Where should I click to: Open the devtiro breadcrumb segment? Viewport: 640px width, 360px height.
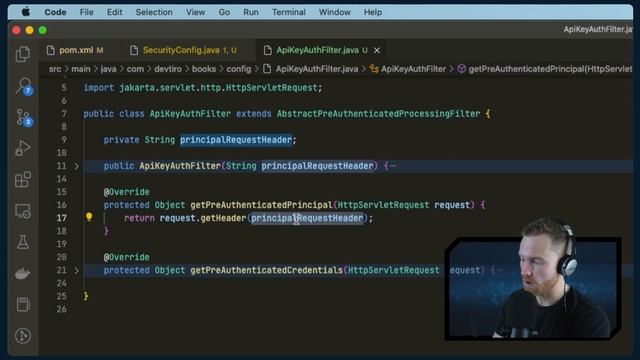pos(168,69)
